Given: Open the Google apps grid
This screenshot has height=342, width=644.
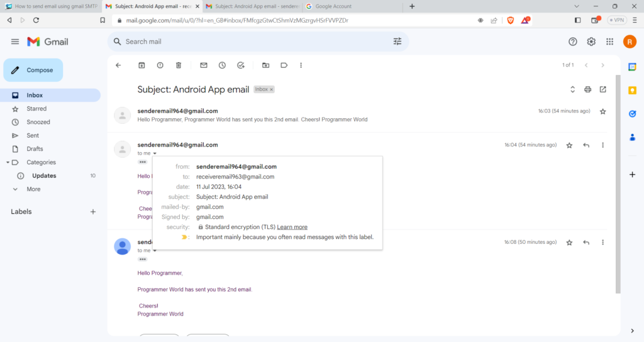Looking at the screenshot, I should (x=609, y=41).
